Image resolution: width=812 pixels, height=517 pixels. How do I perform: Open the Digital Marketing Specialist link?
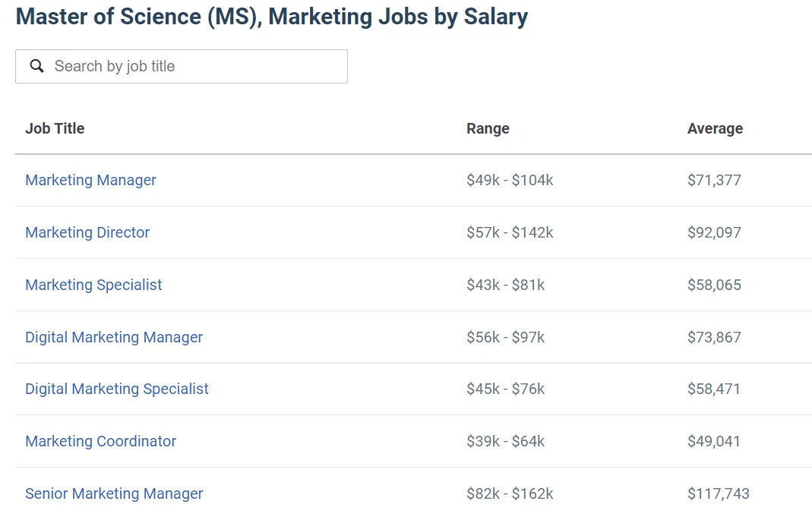coord(117,389)
